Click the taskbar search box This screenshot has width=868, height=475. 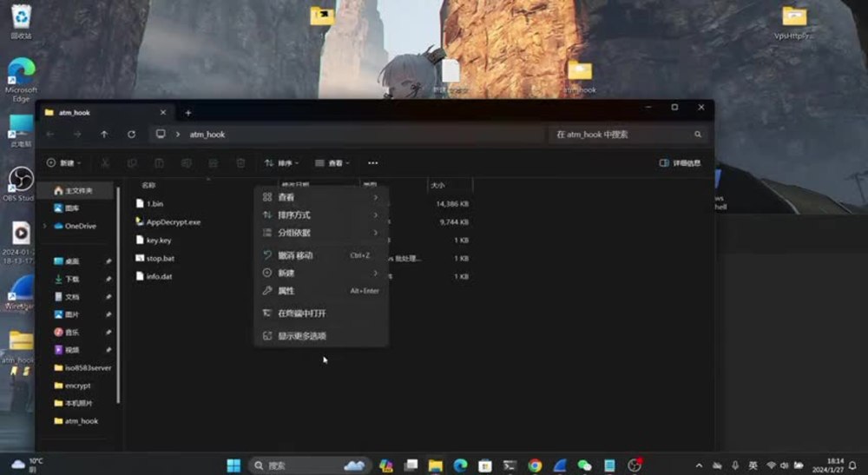coord(310,465)
